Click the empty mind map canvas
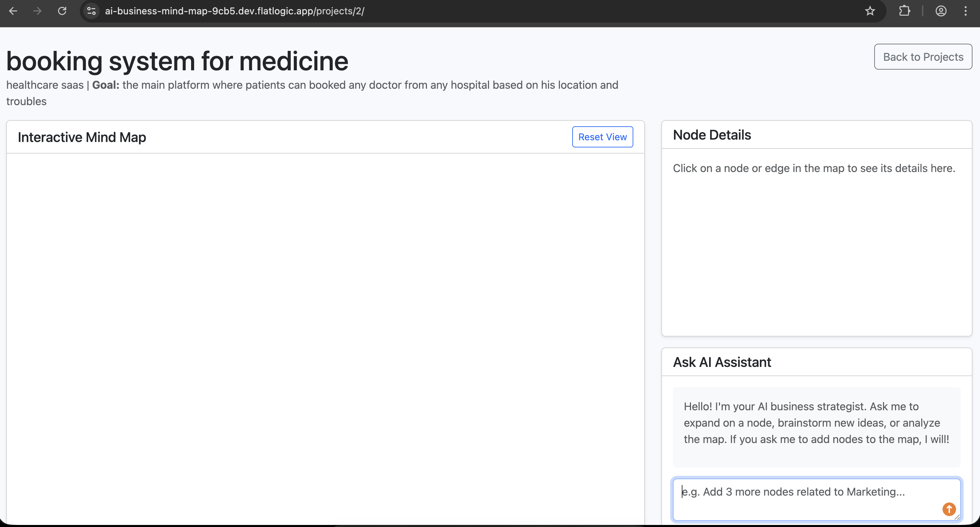 [325, 335]
